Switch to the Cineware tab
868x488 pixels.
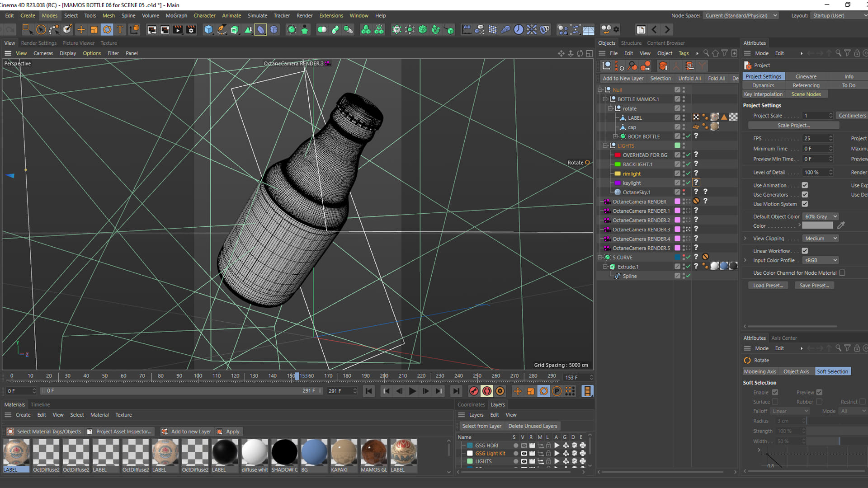[x=806, y=76]
